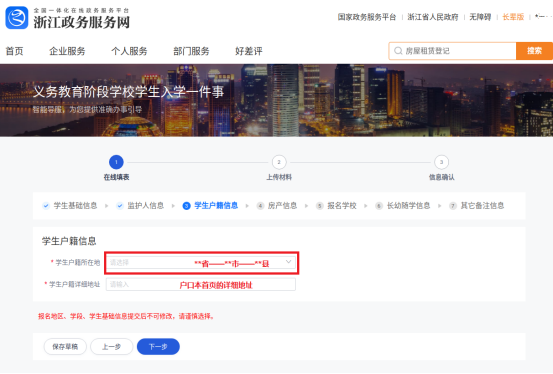The width and height of the screenshot is (553, 374).
Task: Click checkmark icon beside 学生基础信息
Action: 46,206
